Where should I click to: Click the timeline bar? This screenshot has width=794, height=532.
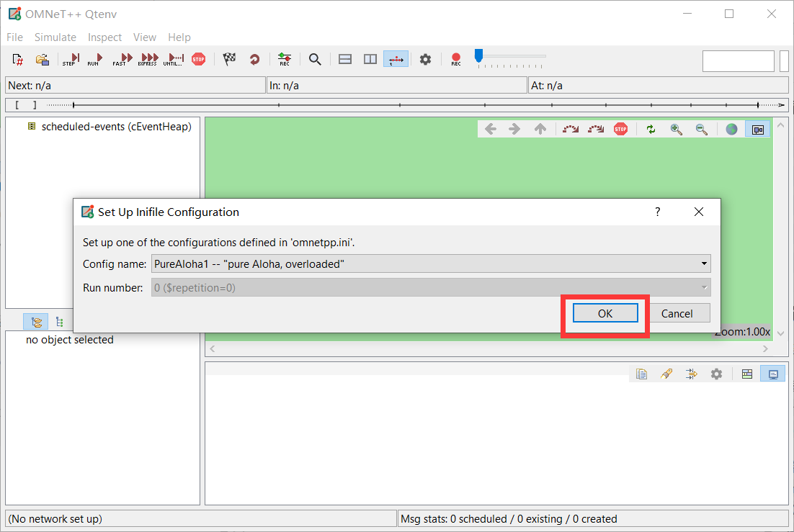(397, 105)
